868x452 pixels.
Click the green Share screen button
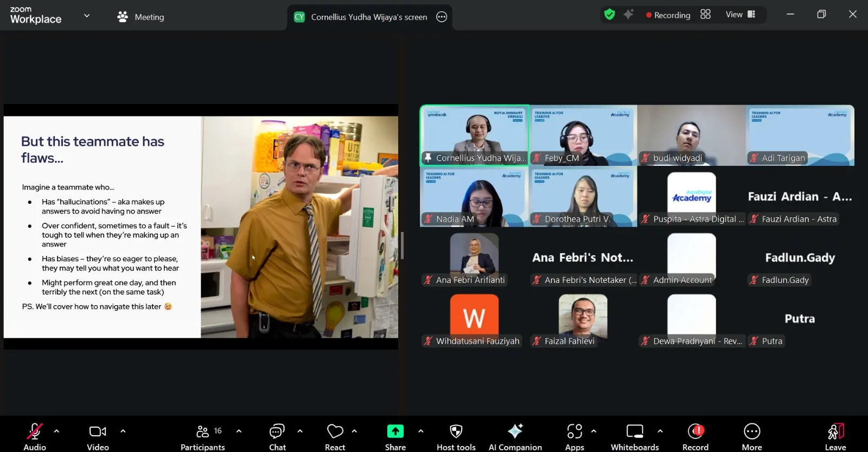(x=395, y=436)
